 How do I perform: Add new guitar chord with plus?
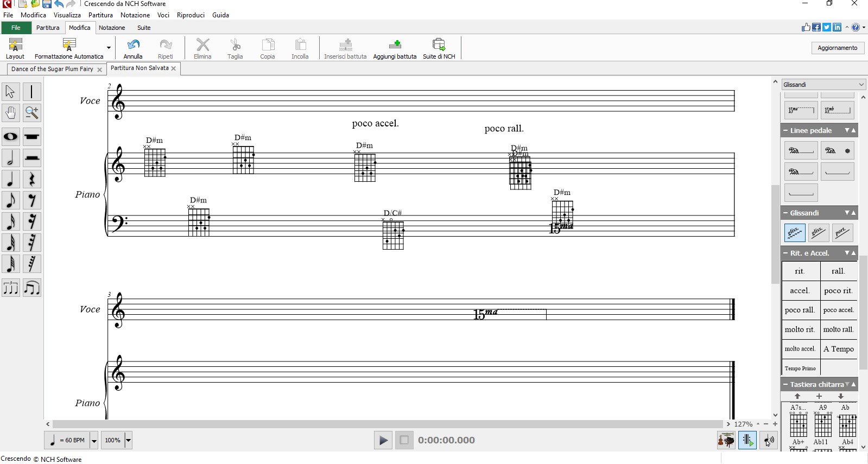819,396
